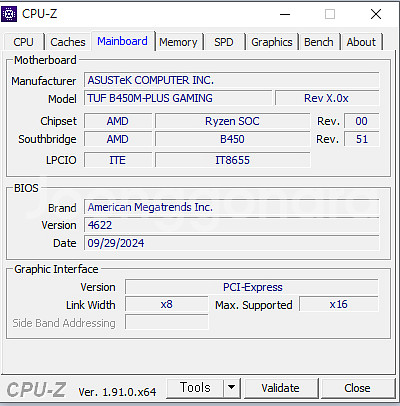Click the disabled maximize button
Image resolution: width=400 pixels, height=406 pixels.
pyautogui.click(x=330, y=14)
